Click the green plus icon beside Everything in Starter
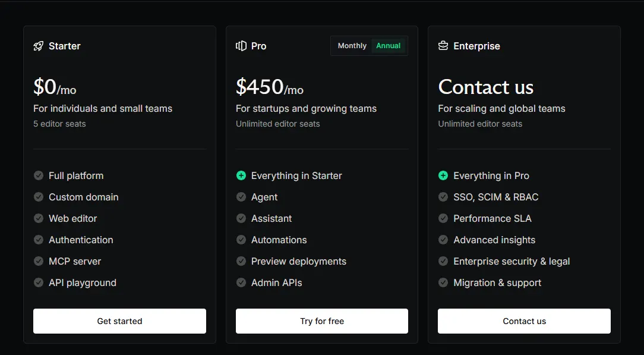The width and height of the screenshot is (644, 355). [x=241, y=176]
